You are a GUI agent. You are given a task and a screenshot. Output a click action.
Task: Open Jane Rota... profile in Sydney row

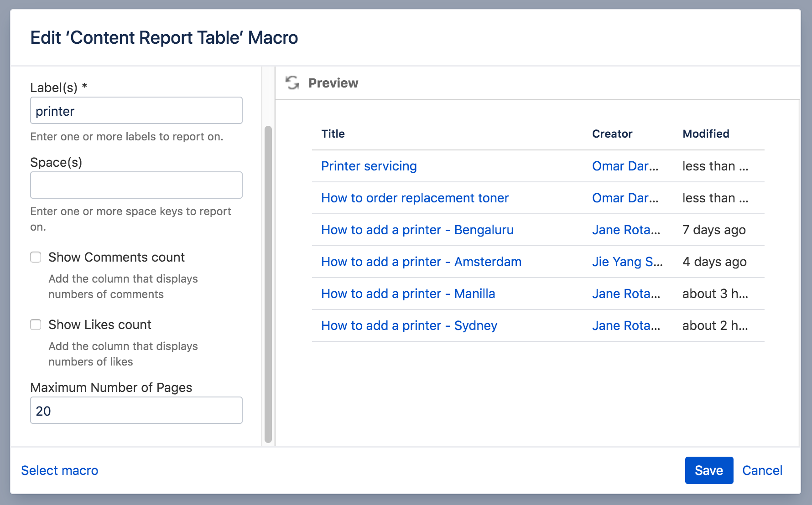(626, 325)
